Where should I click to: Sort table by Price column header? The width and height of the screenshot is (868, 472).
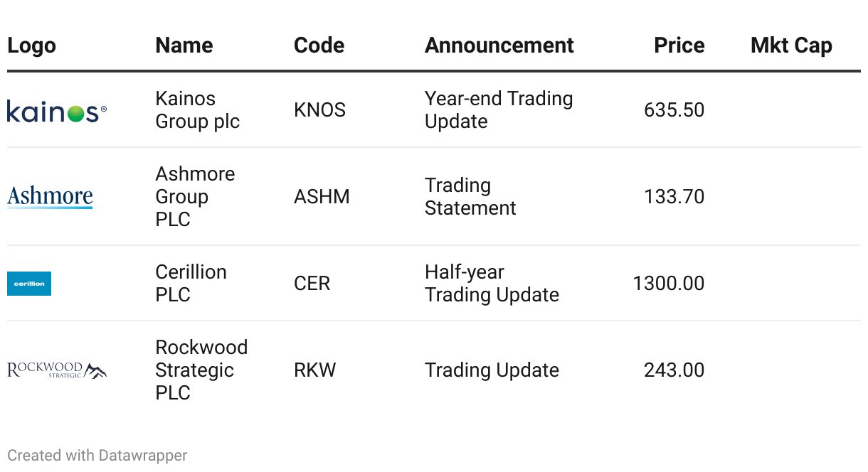pos(679,45)
